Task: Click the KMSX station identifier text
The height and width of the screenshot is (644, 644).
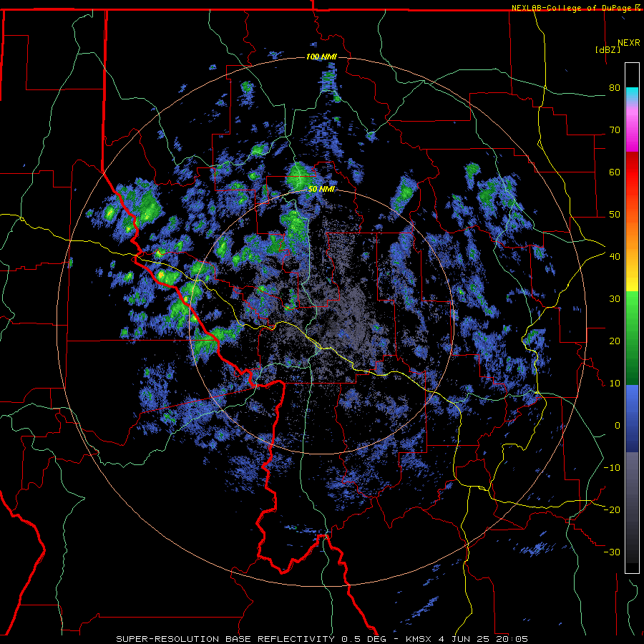Action: pos(417,639)
